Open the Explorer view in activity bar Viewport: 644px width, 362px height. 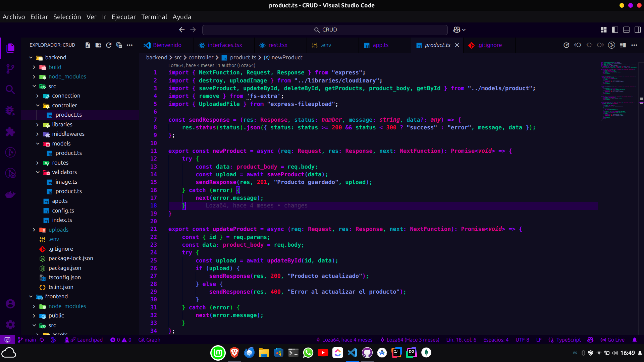10,48
